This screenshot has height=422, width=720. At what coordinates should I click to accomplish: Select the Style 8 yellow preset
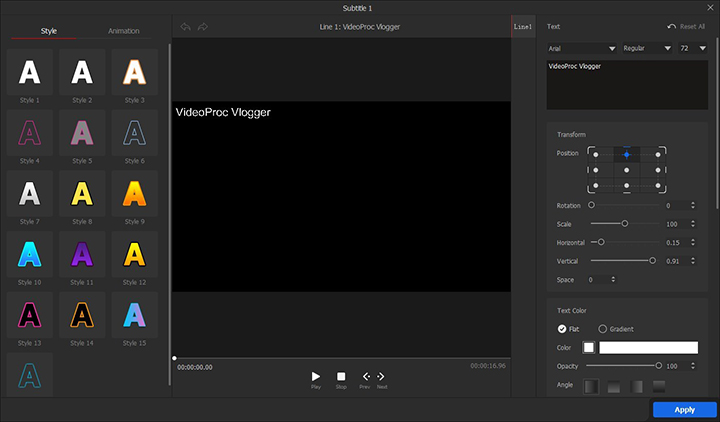[x=82, y=193]
